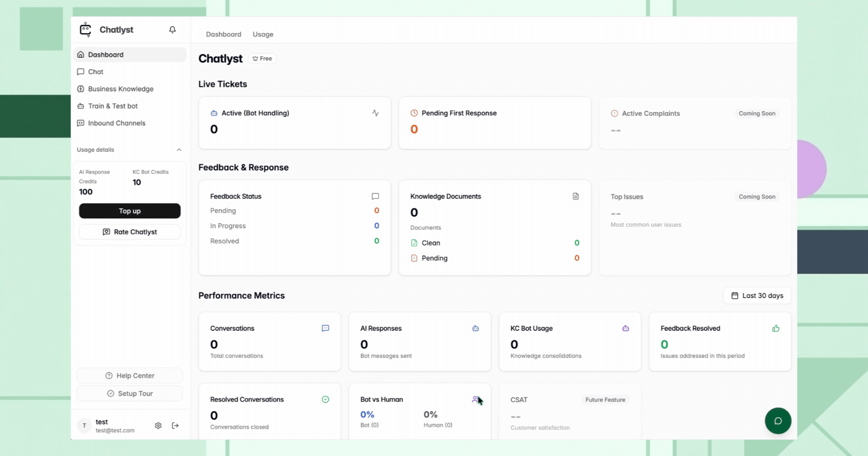Click Feedback & Response heading
Viewport: 868px width, 456px height.
243,167
